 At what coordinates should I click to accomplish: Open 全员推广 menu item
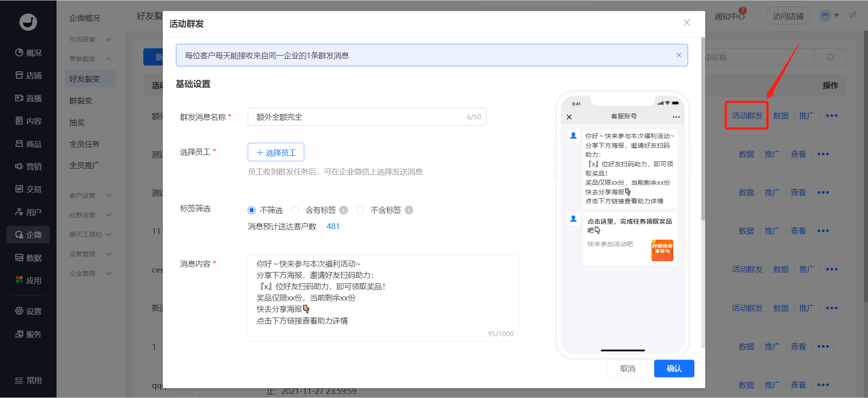(x=85, y=165)
